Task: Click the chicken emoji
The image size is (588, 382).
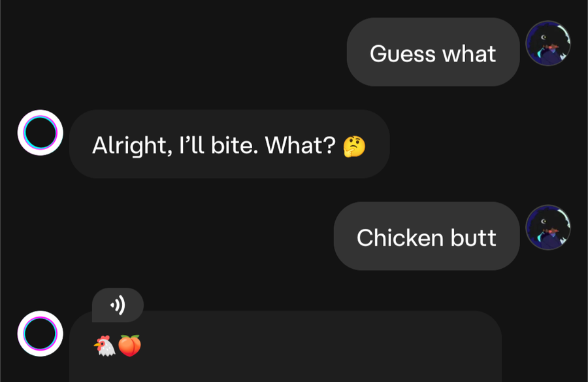Action: pyautogui.click(x=105, y=345)
